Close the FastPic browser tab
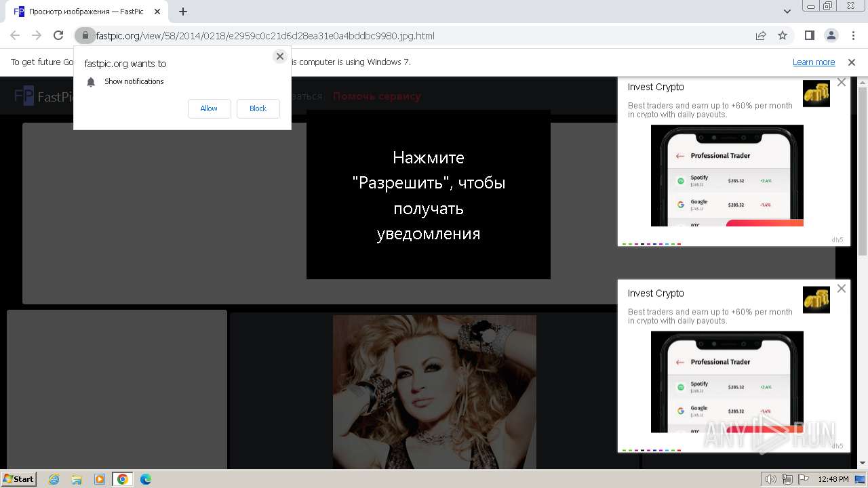 point(157,12)
